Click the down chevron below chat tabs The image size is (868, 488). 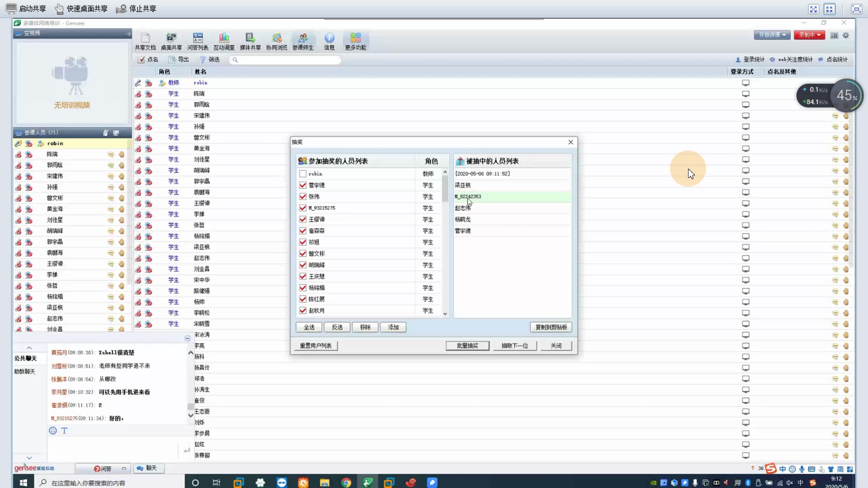tap(29, 458)
